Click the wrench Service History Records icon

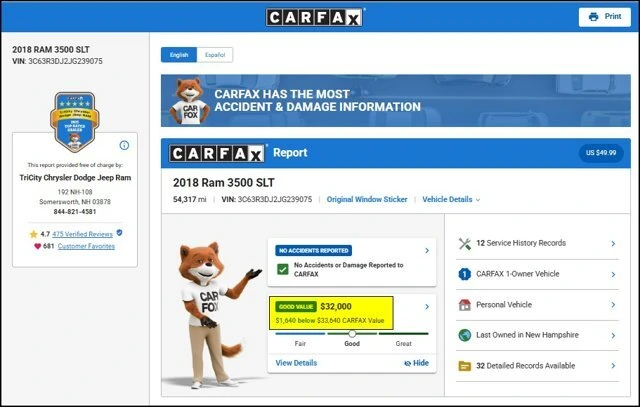464,244
